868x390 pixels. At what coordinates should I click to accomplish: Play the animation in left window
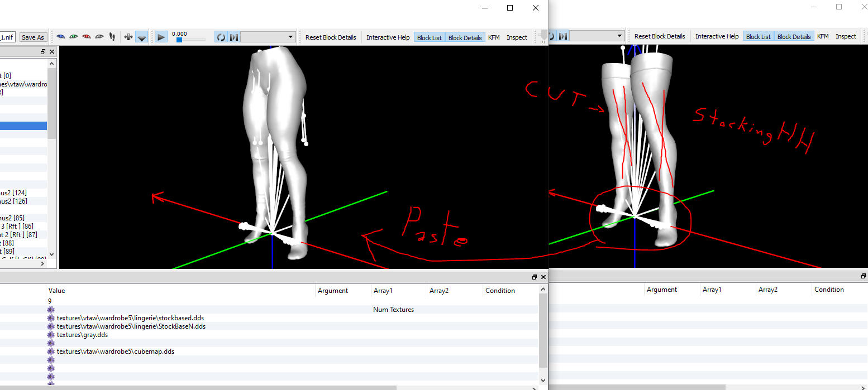click(x=161, y=37)
